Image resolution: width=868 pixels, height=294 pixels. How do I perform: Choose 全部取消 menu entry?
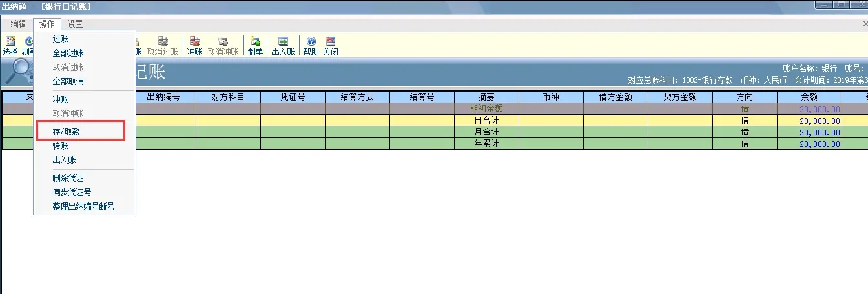tap(68, 82)
